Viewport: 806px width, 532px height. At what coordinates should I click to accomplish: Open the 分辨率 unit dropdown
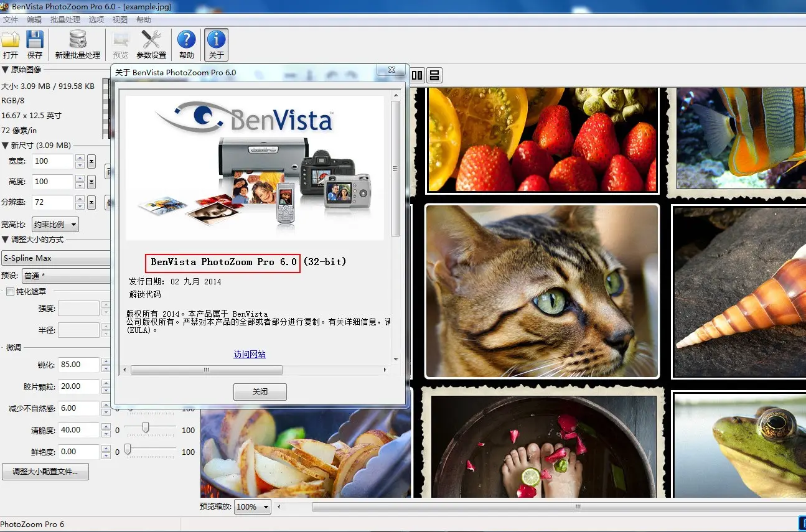point(91,202)
